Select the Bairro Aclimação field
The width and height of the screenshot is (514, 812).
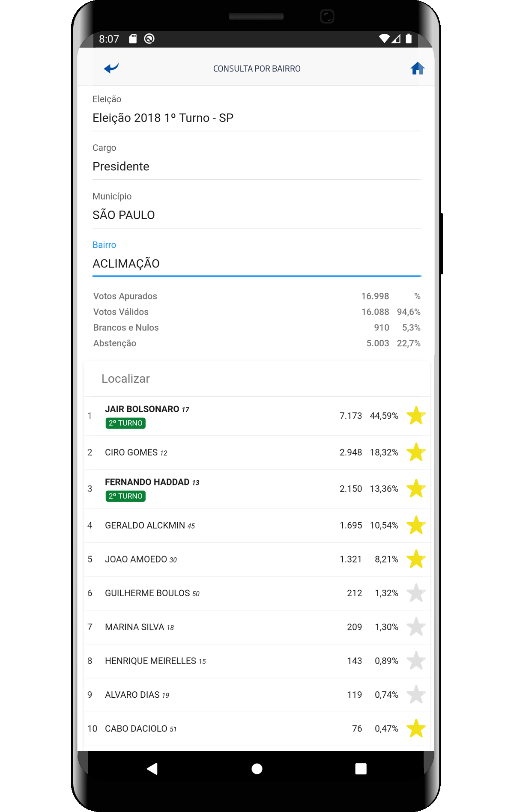pyautogui.click(x=256, y=263)
